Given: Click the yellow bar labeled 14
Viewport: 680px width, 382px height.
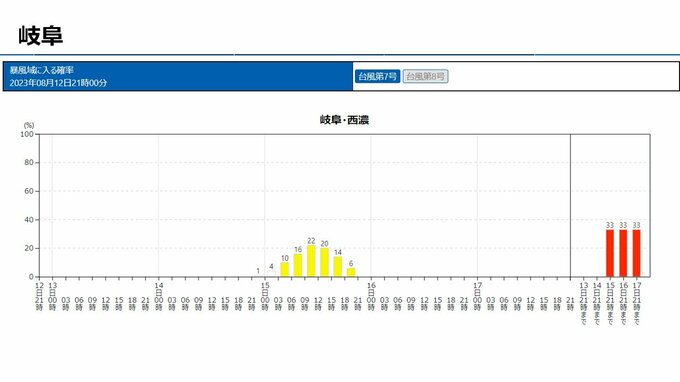Looking at the screenshot, I should tap(338, 267).
